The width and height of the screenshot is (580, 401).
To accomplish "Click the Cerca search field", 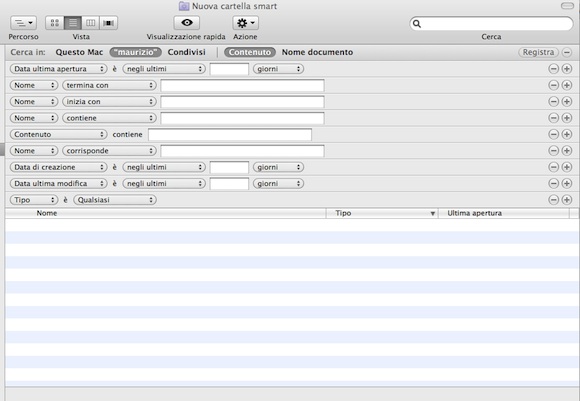I will point(491,24).
